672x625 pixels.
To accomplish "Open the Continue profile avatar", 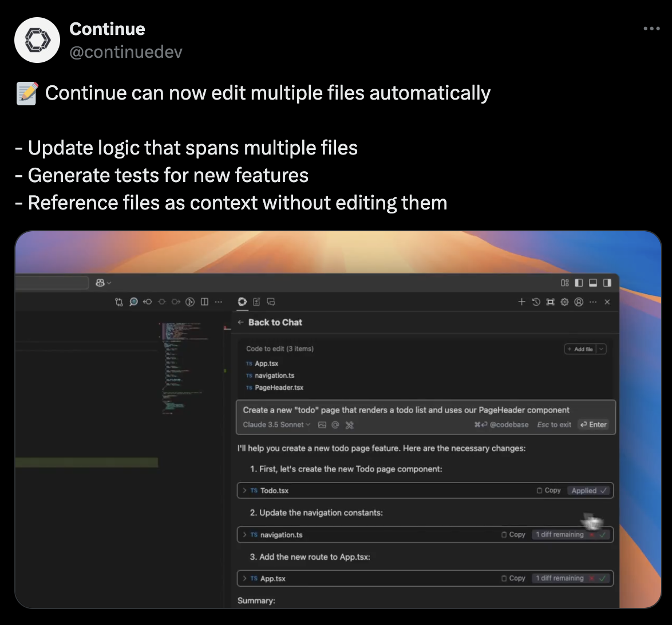I will point(37,40).
